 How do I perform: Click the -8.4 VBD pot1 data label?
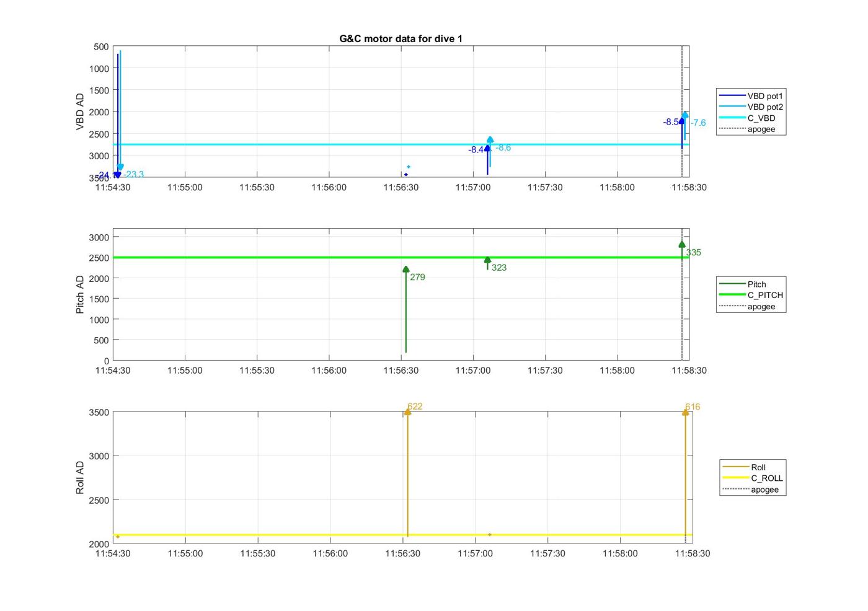[476, 150]
